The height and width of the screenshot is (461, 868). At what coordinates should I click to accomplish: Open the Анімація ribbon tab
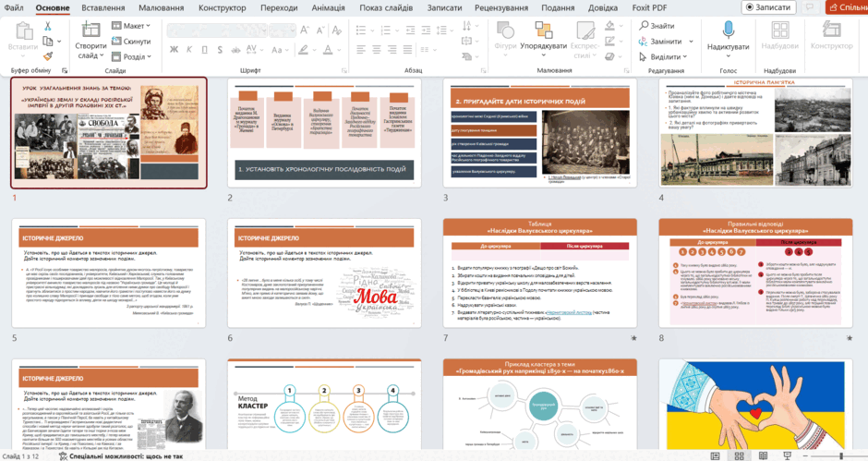(x=328, y=7)
